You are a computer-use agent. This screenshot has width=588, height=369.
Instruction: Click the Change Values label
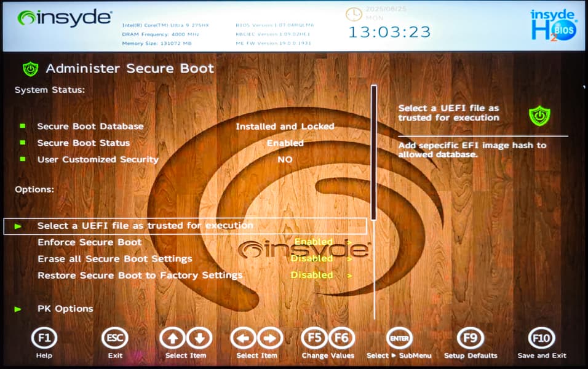coord(328,355)
